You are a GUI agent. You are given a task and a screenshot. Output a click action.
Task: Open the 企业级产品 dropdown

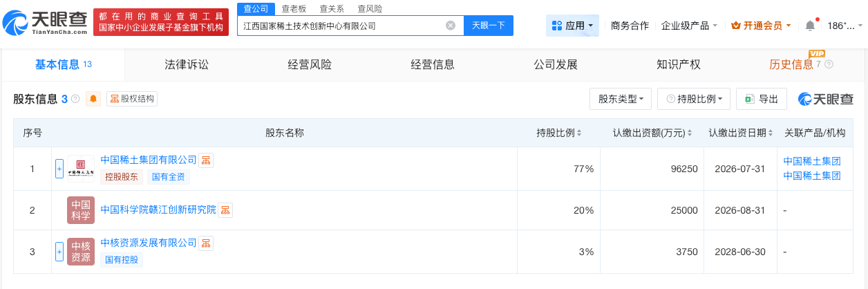(689, 26)
